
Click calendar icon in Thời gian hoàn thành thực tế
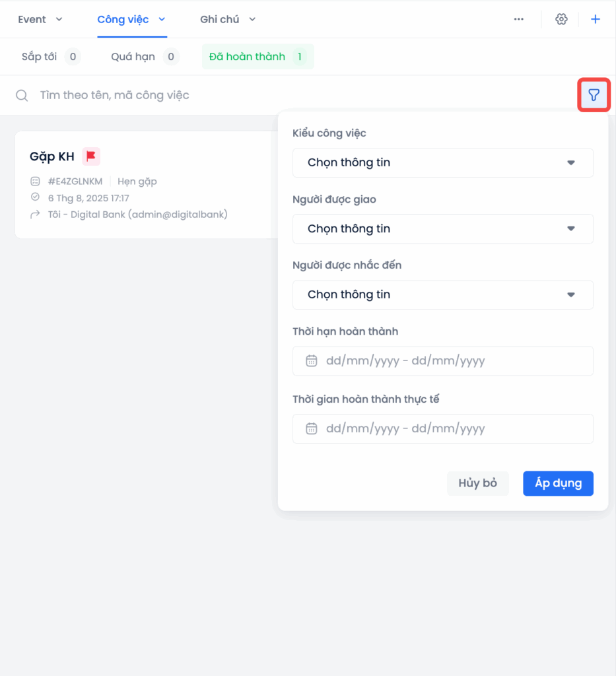[311, 428]
